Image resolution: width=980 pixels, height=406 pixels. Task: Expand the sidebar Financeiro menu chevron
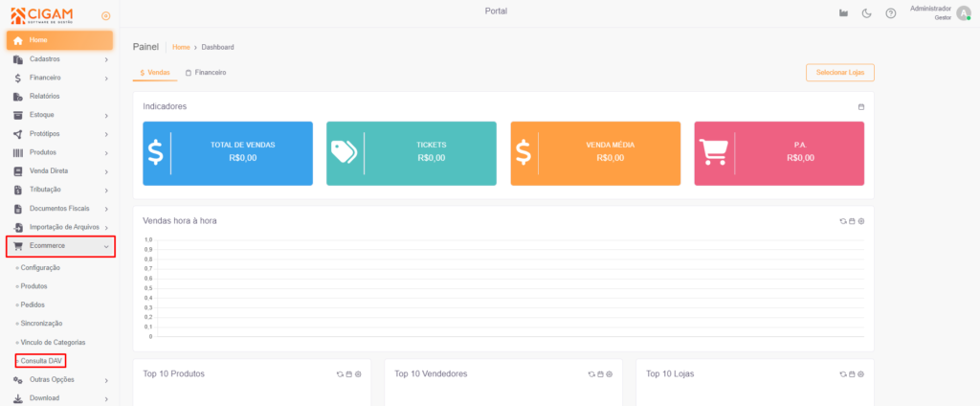pyautogui.click(x=106, y=79)
